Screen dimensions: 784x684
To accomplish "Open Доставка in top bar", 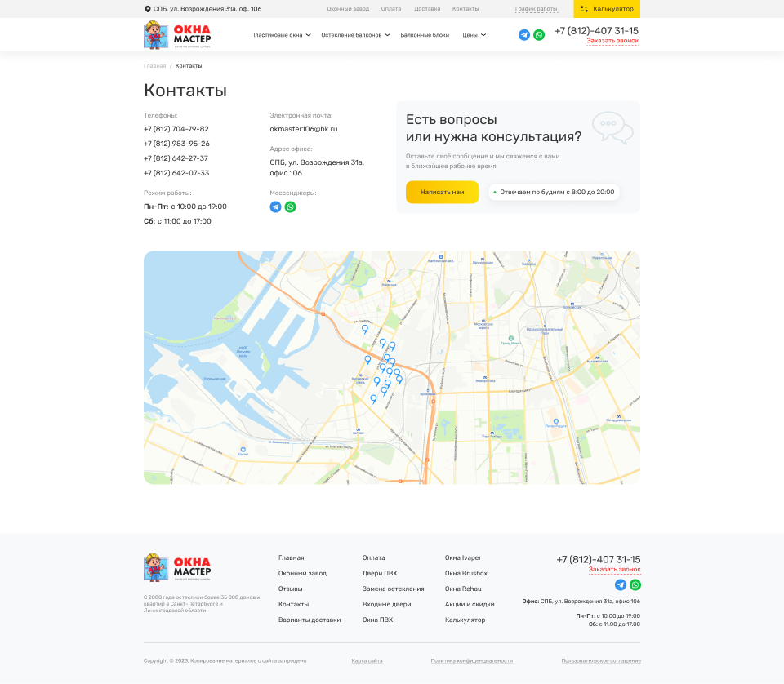I will click(x=427, y=9).
